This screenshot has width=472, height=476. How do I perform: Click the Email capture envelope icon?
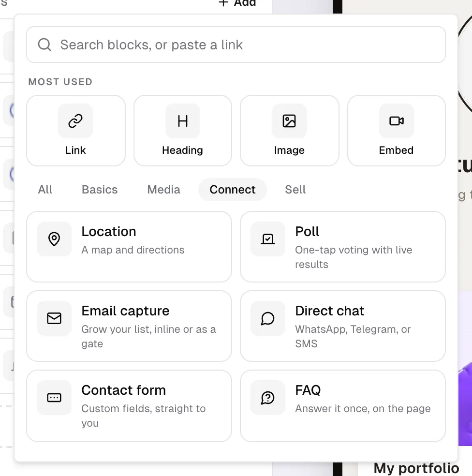pos(54,318)
